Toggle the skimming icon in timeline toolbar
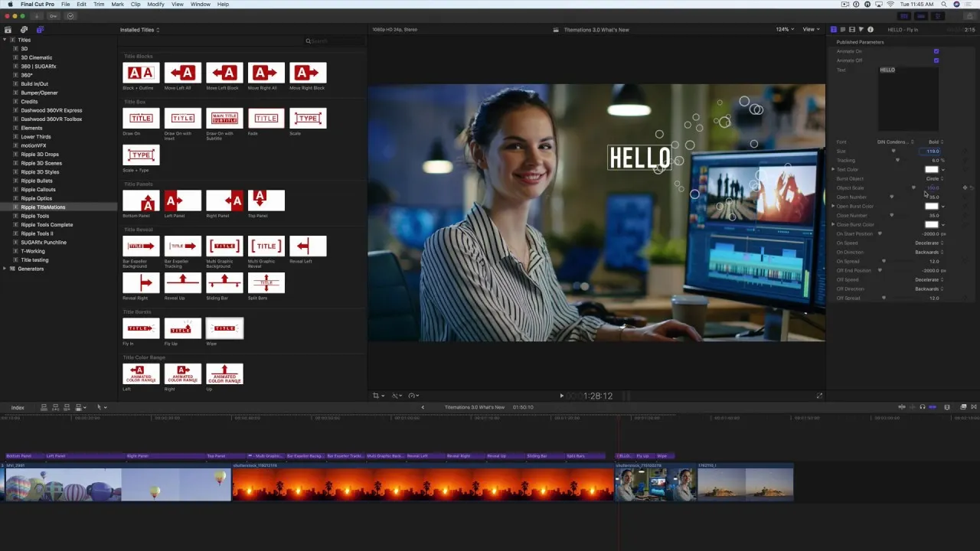Viewport: 980px width, 551px height. click(x=902, y=407)
